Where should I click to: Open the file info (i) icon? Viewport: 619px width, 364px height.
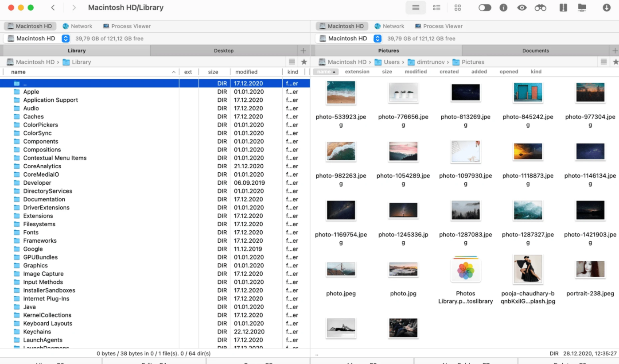[503, 8]
